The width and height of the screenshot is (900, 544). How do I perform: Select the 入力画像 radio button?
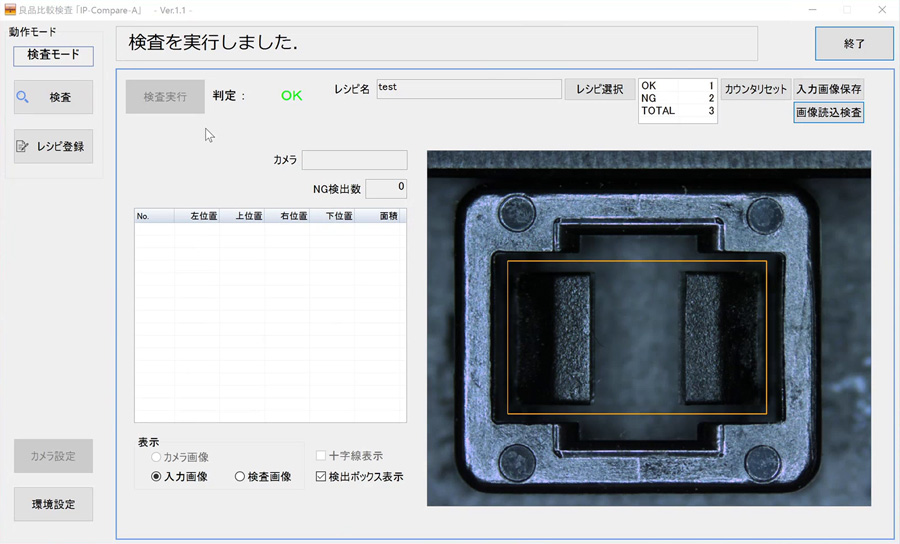click(156, 477)
